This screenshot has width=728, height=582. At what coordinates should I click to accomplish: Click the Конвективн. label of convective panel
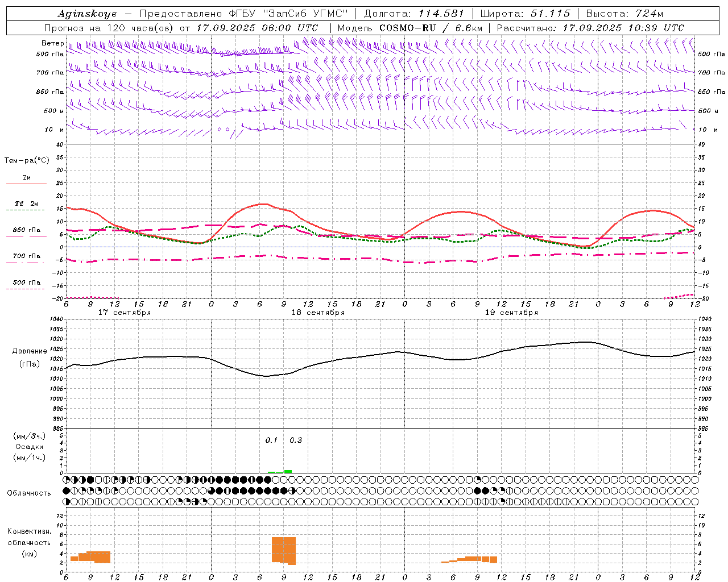pyautogui.click(x=30, y=531)
